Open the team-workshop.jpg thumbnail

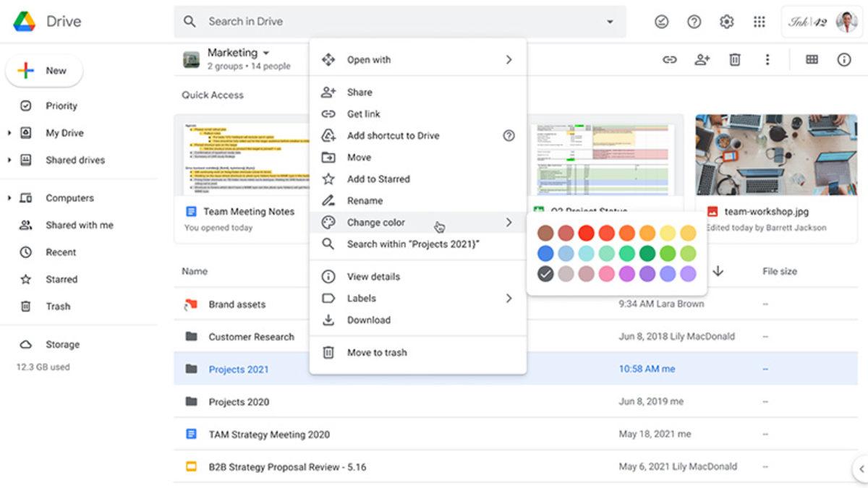click(775, 155)
